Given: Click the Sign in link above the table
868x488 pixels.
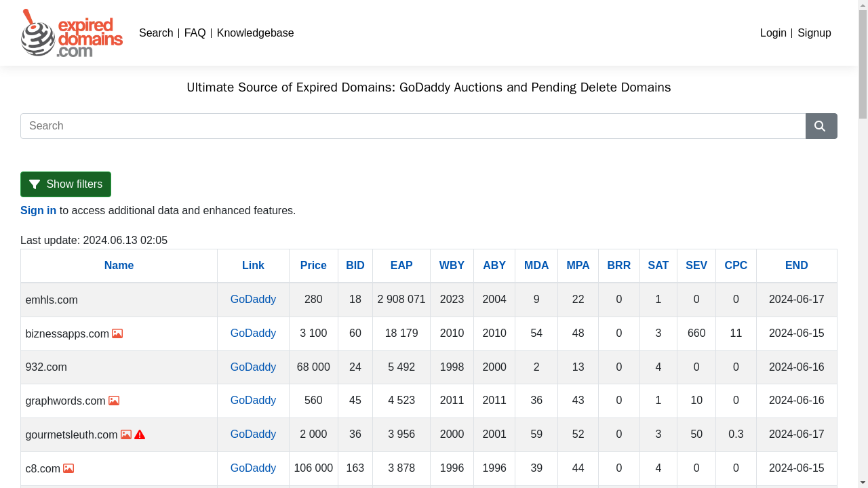Looking at the screenshot, I should [38, 210].
